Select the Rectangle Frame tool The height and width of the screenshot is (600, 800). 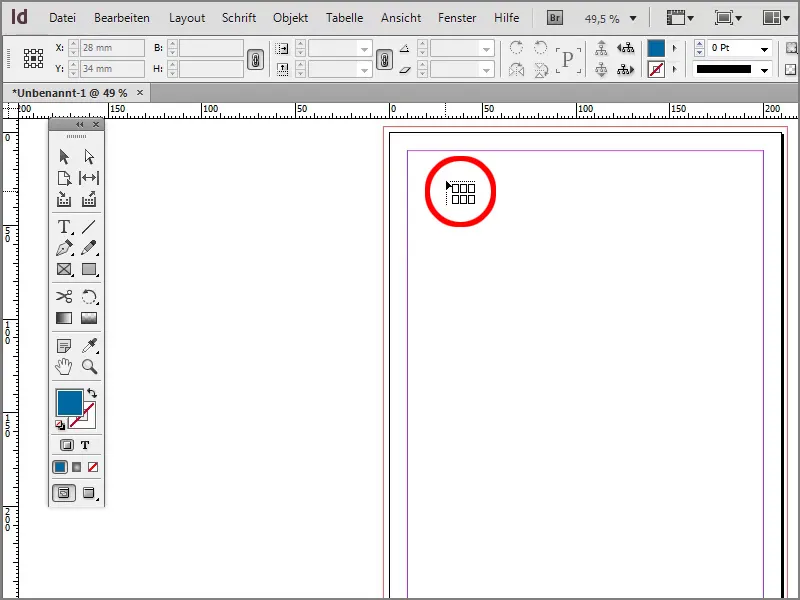coord(64,269)
